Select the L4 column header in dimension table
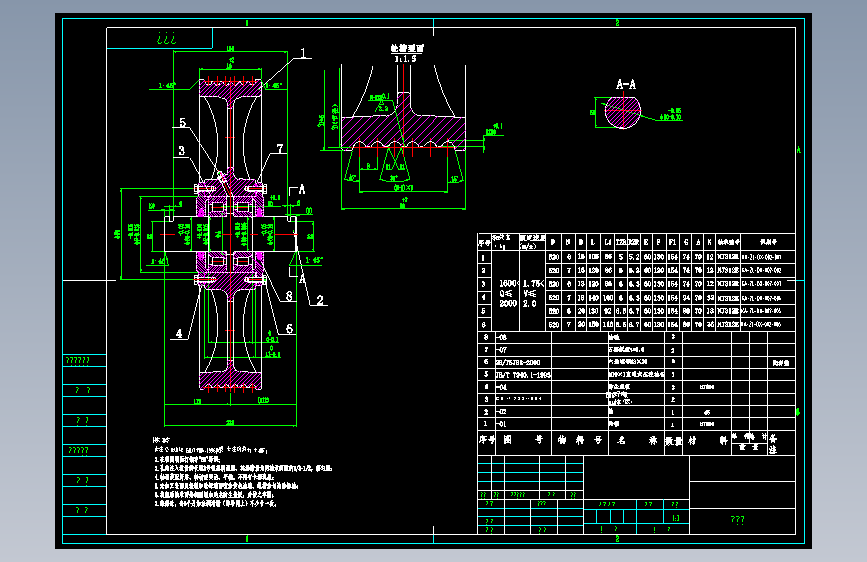Screen dimensions: 867x562 point(608,242)
